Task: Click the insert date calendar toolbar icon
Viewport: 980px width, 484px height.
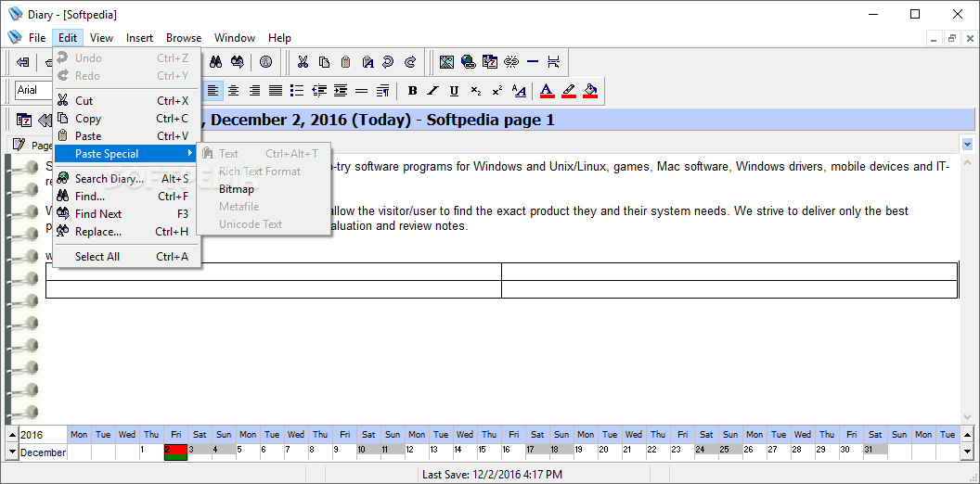Action: [490, 62]
